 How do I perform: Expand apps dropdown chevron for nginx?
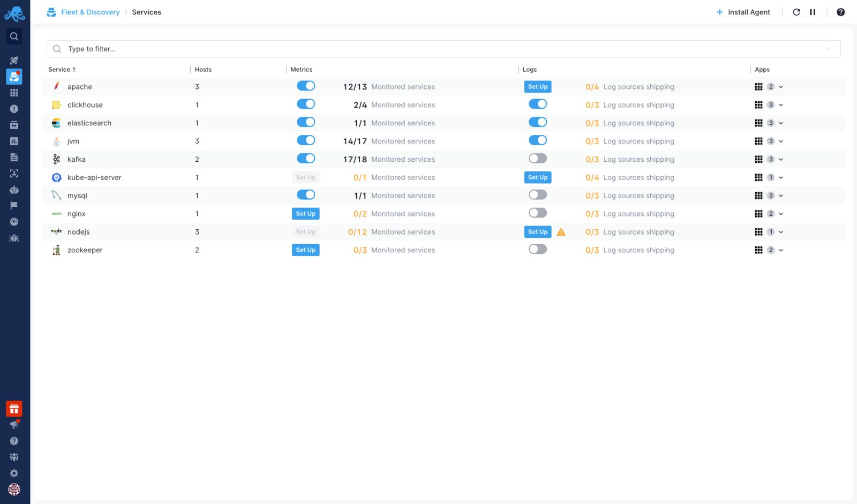point(781,214)
